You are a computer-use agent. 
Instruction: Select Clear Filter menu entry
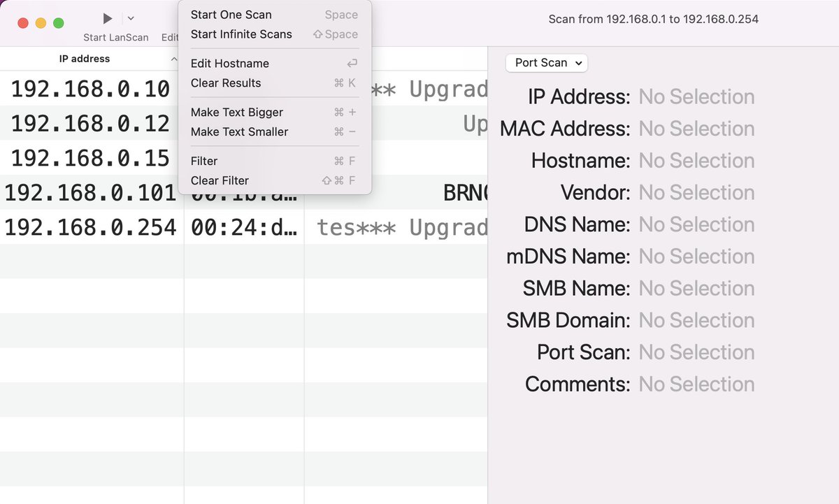tap(275, 181)
